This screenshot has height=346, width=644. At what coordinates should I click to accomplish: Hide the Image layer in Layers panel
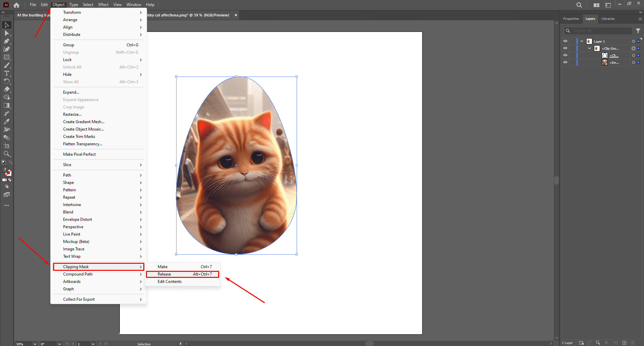coord(565,62)
